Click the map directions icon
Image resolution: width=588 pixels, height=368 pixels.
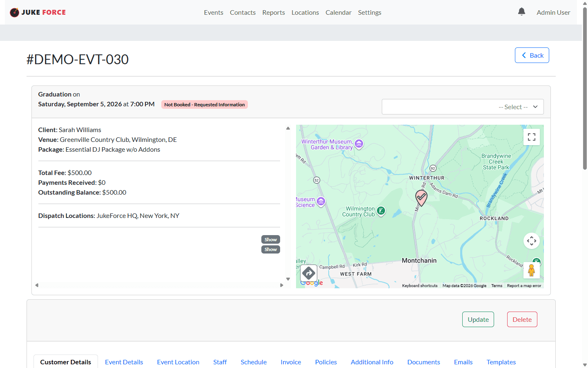click(x=309, y=273)
